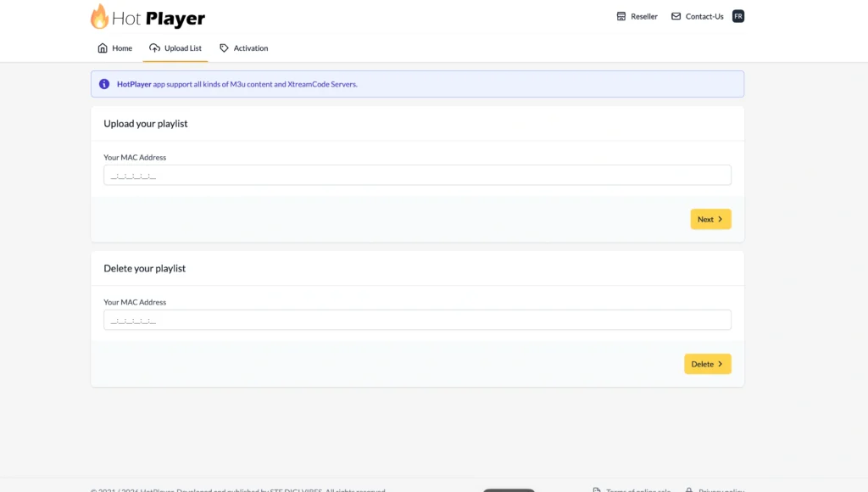Image resolution: width=868 pixels, height=492 pixels.
Task: Click the Upload List cloud icon
Action: [154, 48]
